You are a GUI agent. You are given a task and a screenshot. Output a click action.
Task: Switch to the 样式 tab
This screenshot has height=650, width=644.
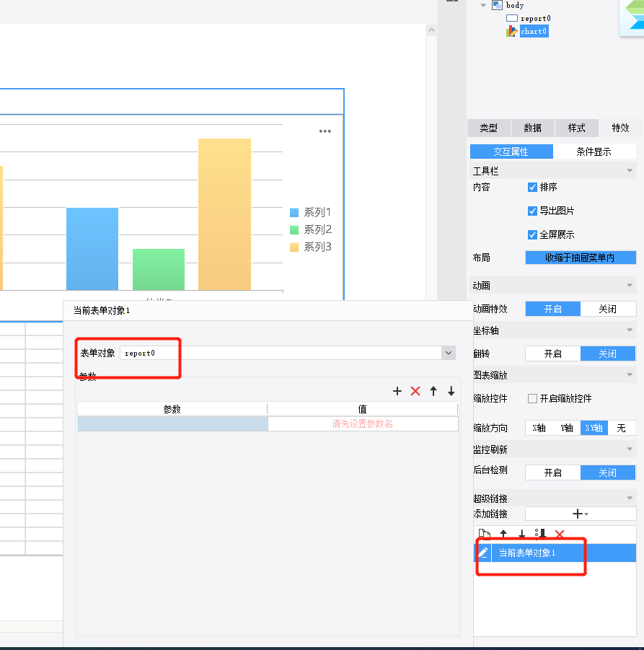576,128
